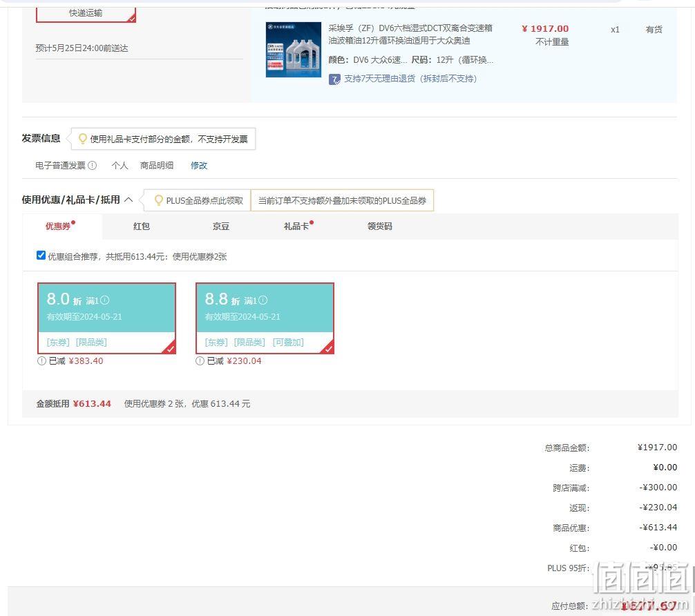The width and height of the screenshot is (695, 616).
Task: Open the ZF DV6 gearbox oil product title
Action: point(410,34)
